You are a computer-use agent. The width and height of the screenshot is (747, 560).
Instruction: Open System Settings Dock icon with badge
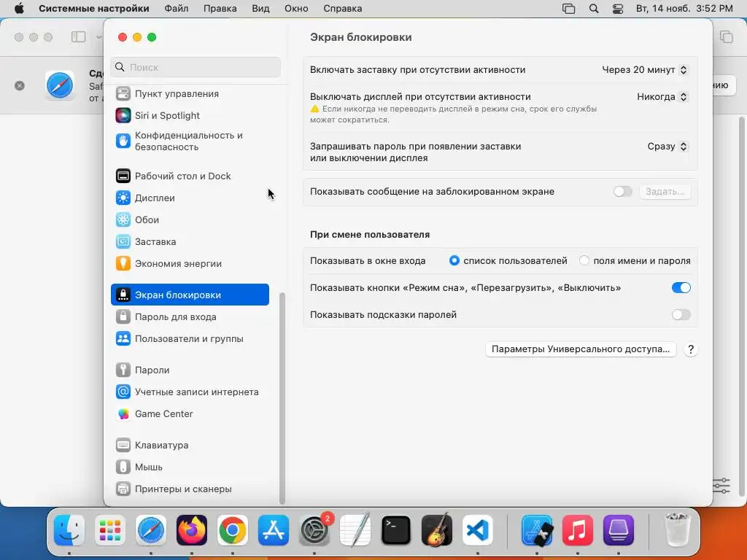click(314, 530)
